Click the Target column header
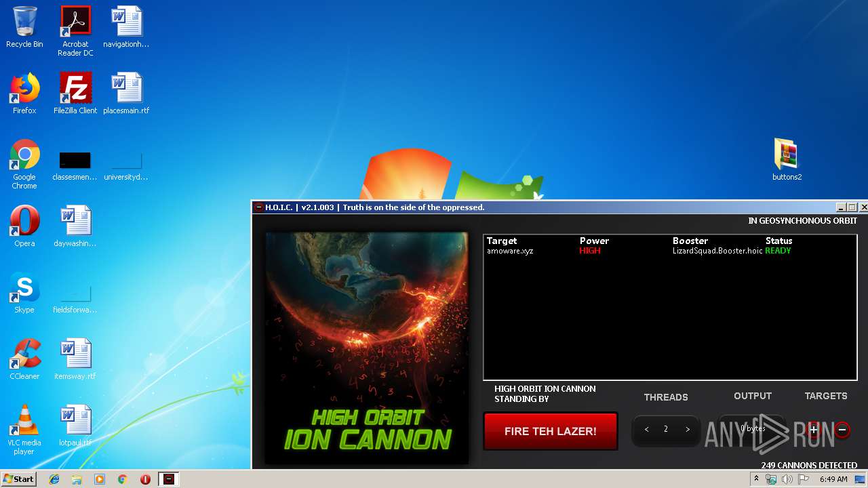The image size is (868, 488). 502,241
